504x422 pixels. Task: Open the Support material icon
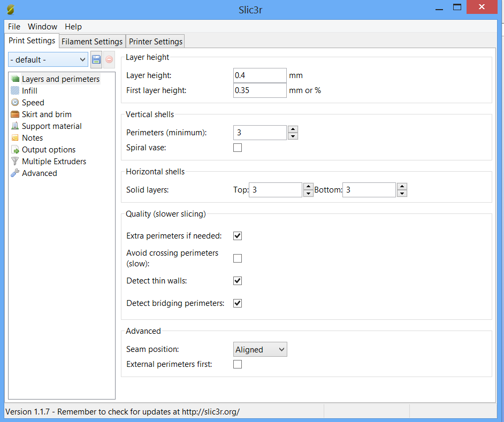tap(15, 126)
